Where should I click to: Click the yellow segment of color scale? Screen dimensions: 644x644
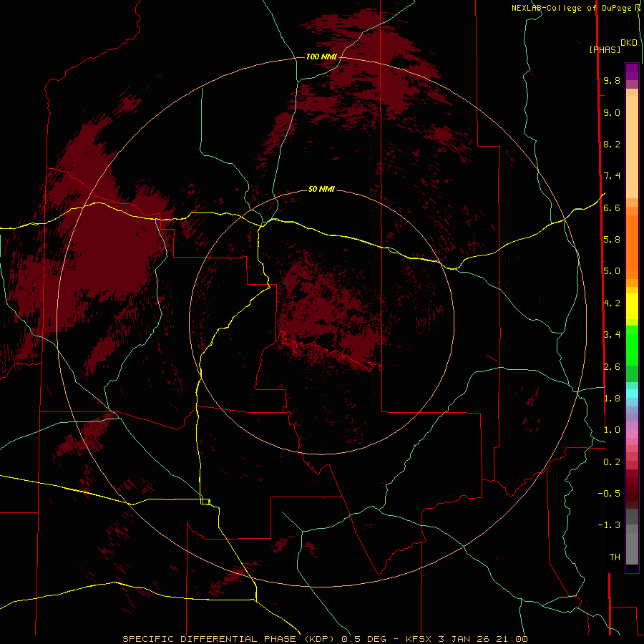(x=632, y=306)
